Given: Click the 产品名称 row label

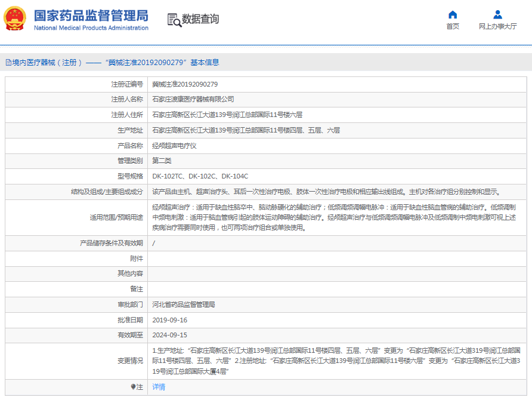Looking at the screenshot, I should tap(130, 146).
